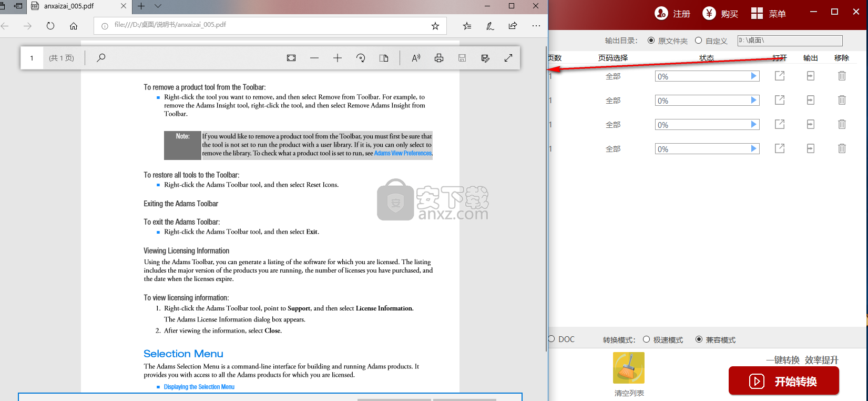Image resolution: width=868 pixels, height=401 pixels.
Task: Open the converter menu button
Action: (x=769, y=14)
